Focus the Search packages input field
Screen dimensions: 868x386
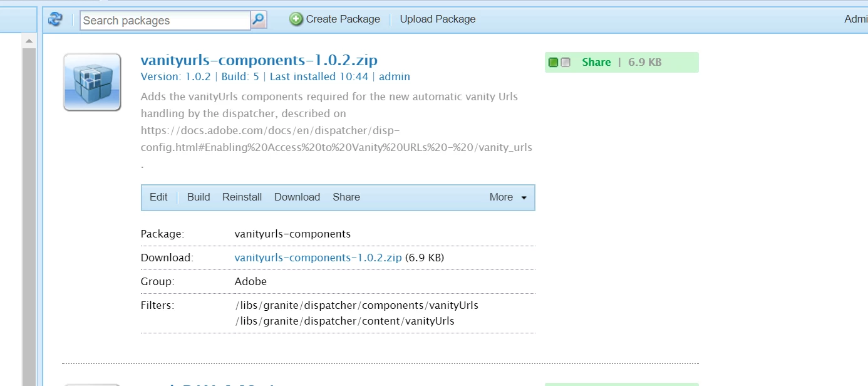[165, 20]
